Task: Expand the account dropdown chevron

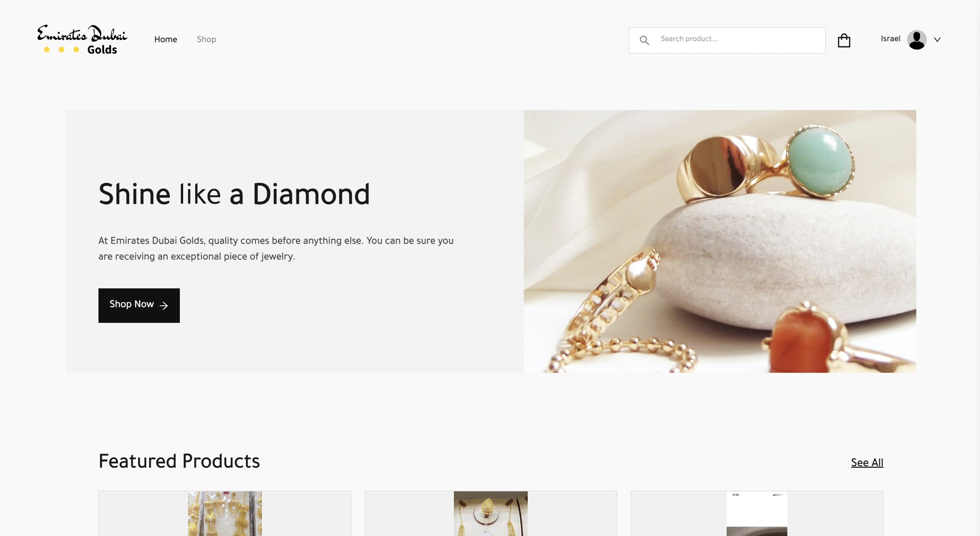Action: (x=937, y=40)
